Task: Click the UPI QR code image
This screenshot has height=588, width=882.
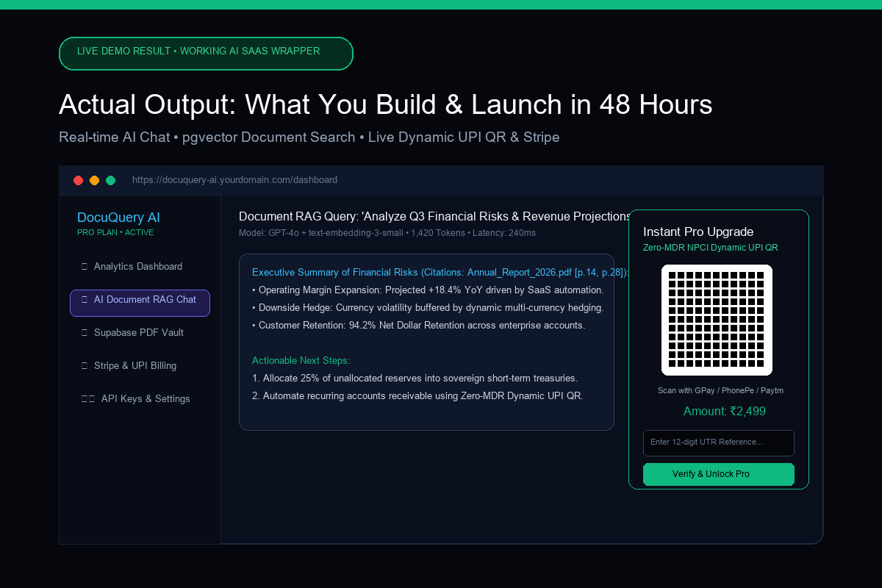Action: [x=717, y=320]
